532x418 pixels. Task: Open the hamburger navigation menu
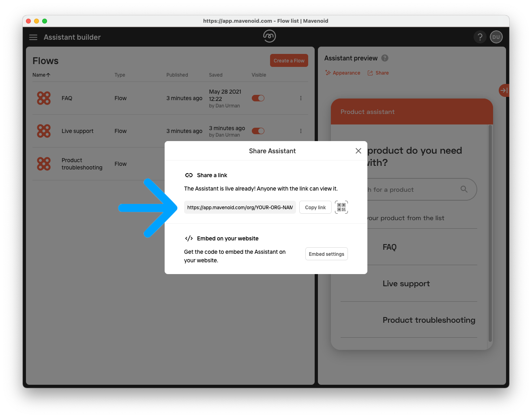[33, 37]
